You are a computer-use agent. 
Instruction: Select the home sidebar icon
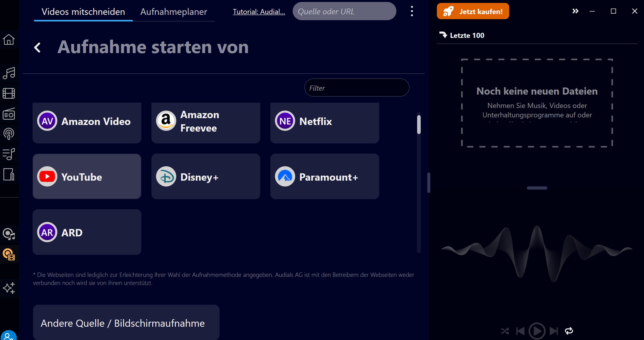pos(9,39)
